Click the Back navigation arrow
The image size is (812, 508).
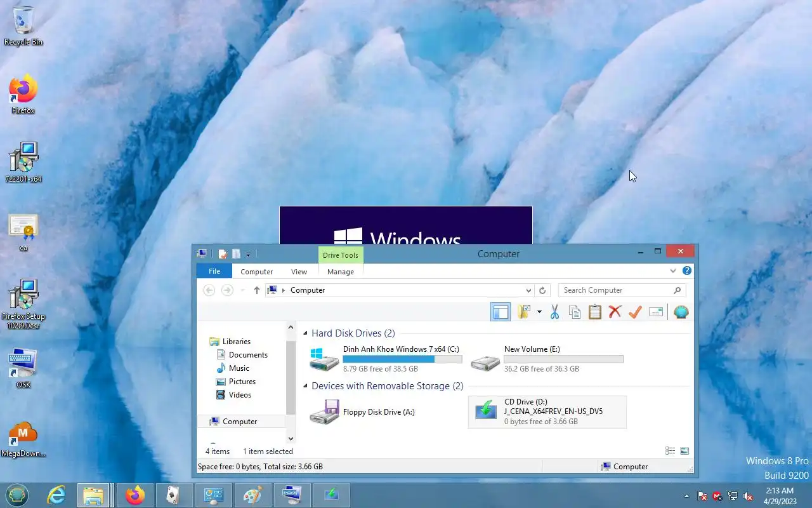click(x=209, y=290)
